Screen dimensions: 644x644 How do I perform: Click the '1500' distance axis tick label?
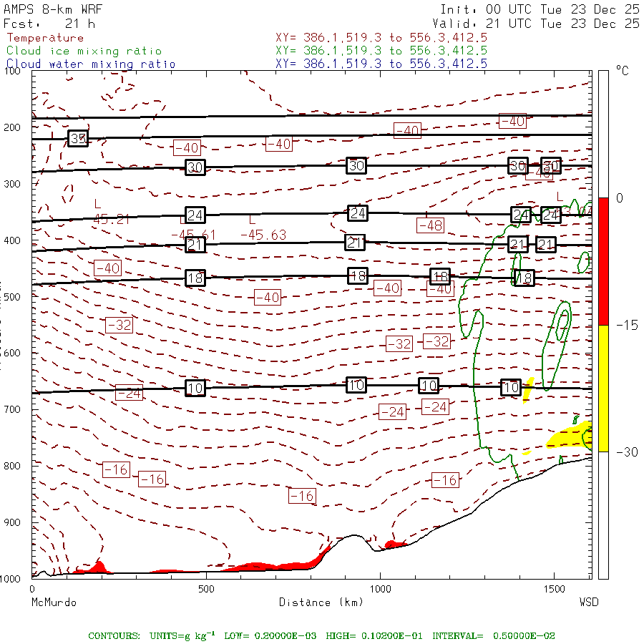(x=555, y=590)
